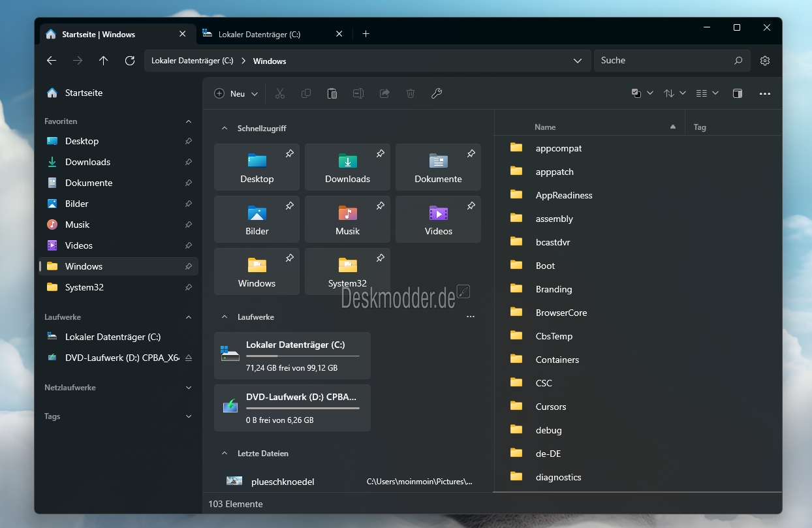Open the Musik quick access tile
This screenshot has width=812, height=528.
pos(348,219)
